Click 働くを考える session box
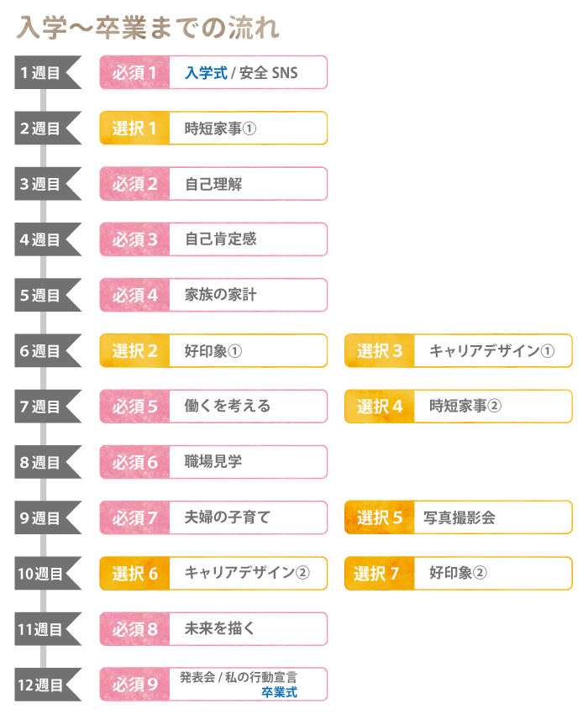588x714 pixels. pos(213,407)
